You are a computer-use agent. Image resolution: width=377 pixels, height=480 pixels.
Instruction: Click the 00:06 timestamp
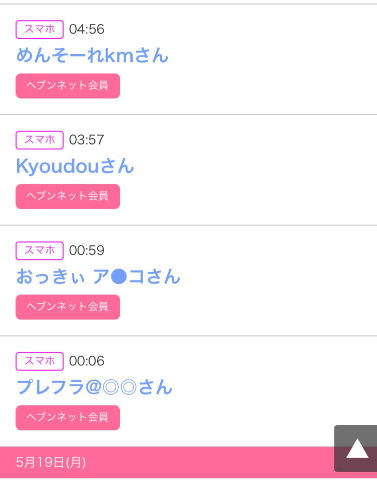pos(87,361)
